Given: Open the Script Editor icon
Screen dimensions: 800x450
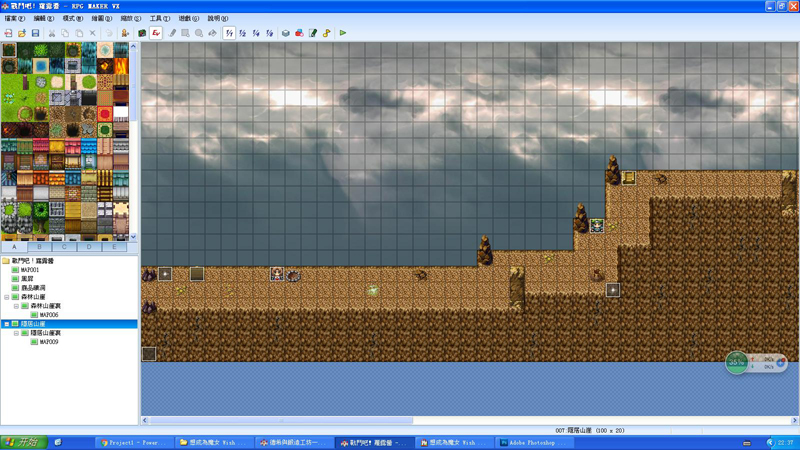Looking at the screenshot, I should (x=313, y=33).
